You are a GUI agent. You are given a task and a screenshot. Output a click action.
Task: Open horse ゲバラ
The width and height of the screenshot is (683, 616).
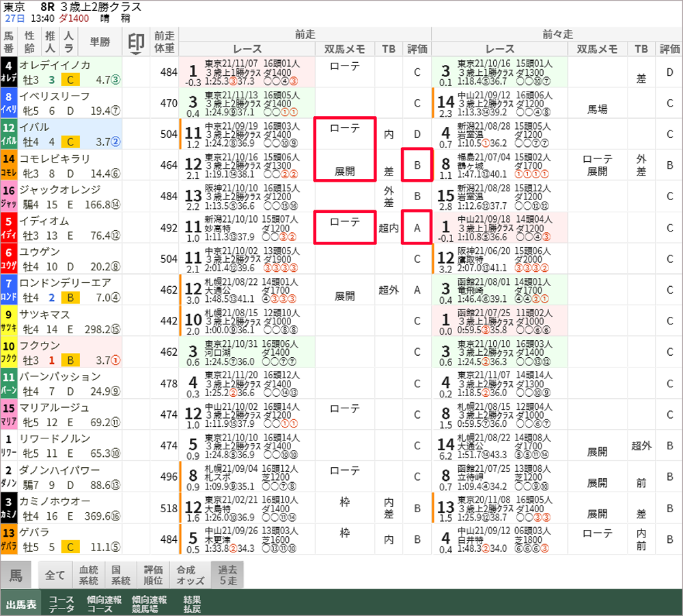pos(34,533)
